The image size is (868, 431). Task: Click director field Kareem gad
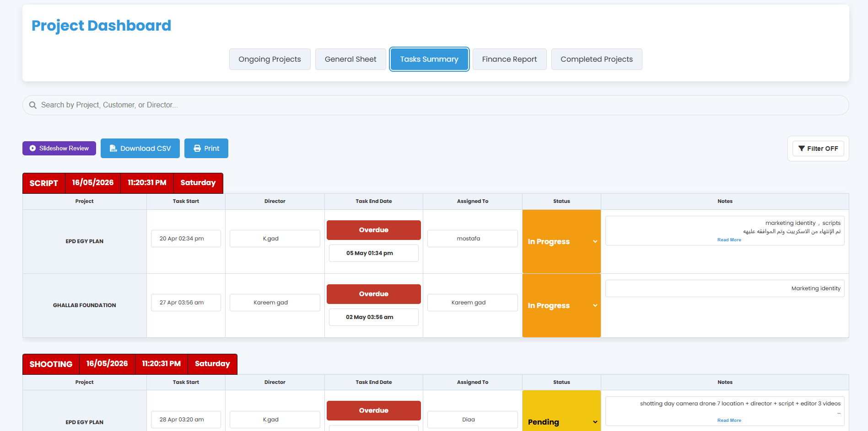[x=275, y=303]
